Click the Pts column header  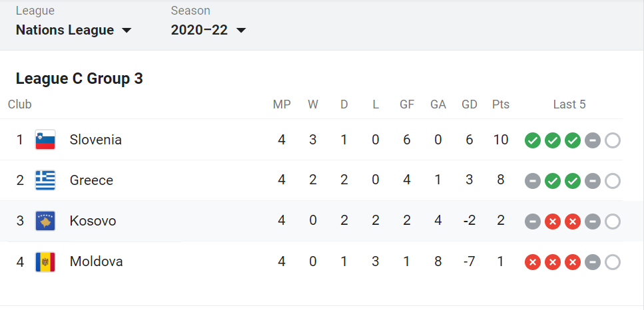[501, 104]
